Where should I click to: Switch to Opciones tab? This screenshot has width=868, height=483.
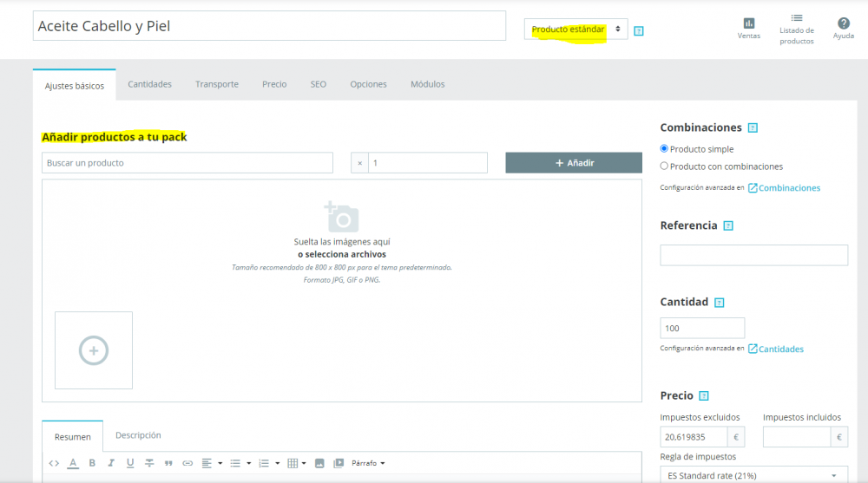coord(368,84)
